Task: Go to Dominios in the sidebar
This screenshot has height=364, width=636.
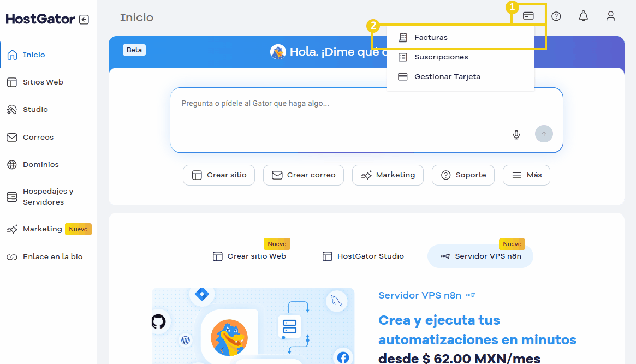Action: click(40, 164)
